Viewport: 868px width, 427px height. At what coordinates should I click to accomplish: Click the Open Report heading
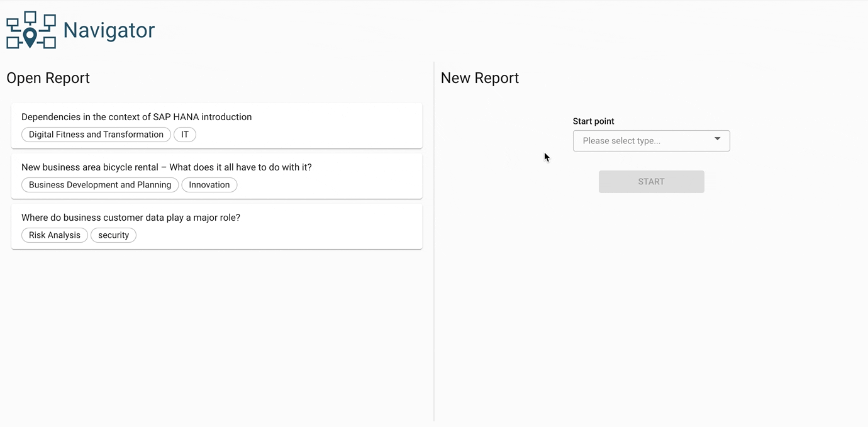48,78
